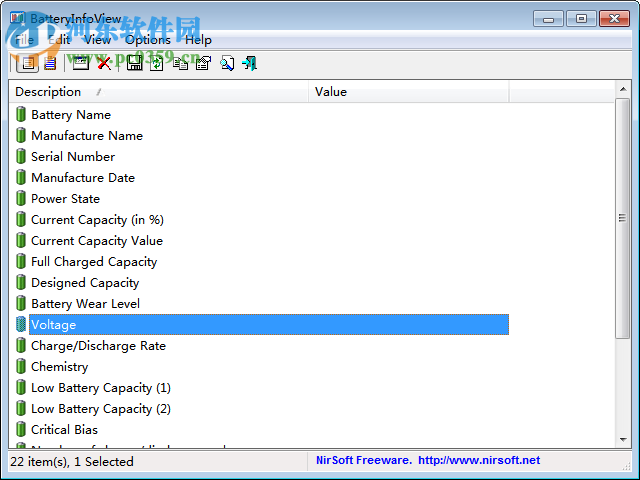
Task: Save selected items with the floppy disk icon
Action: coord(134,63)
